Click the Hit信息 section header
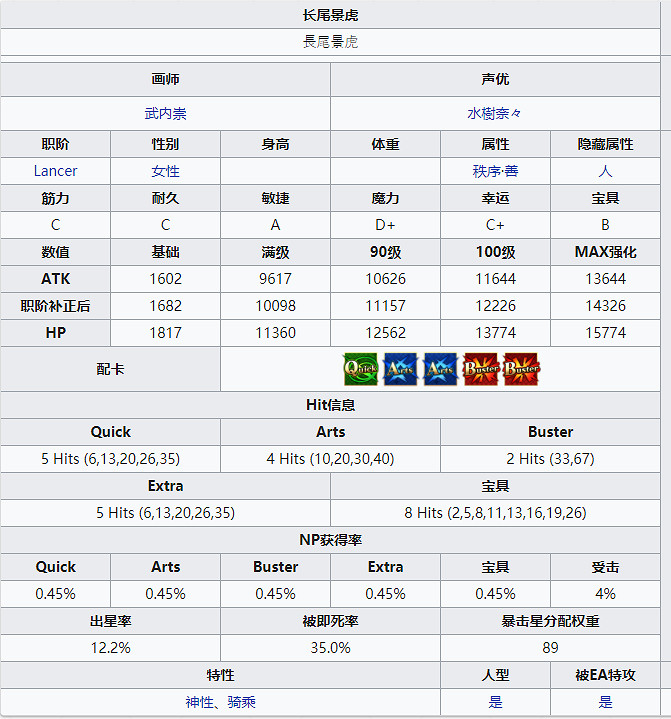Screen dimensions: 671x719 pos(330,405)
